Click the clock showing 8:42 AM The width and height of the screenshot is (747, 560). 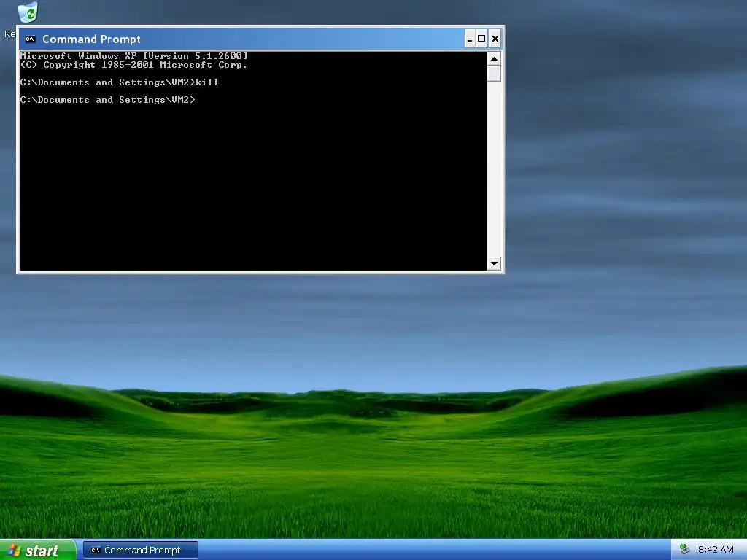click(x=716, y=550)
